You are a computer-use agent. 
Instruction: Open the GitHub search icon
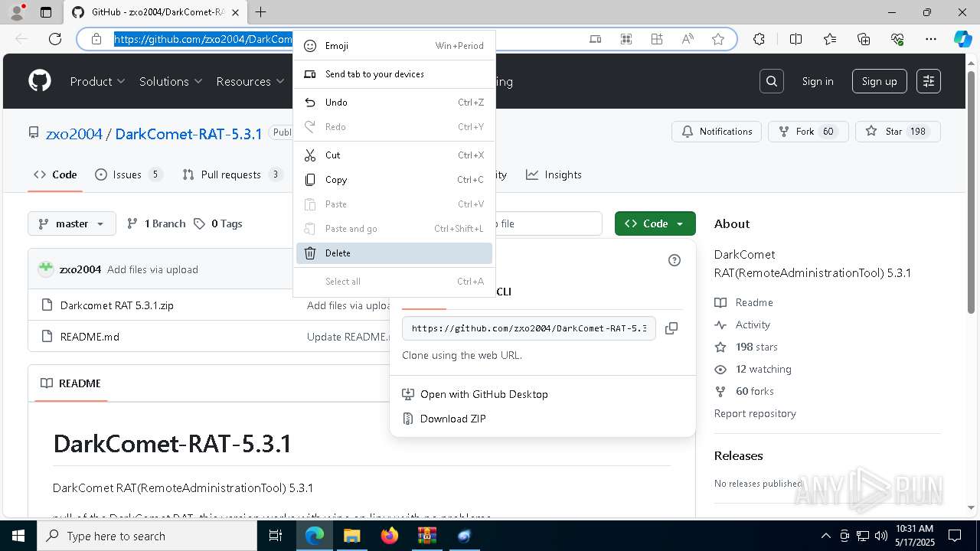click(772, 81)
